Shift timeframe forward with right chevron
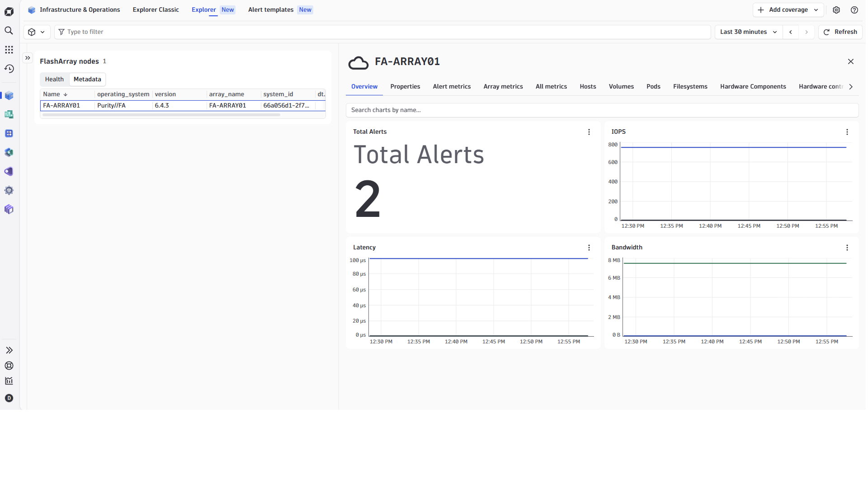The height and width of the screenshot is (488, 868). click(x=807, y=32)
